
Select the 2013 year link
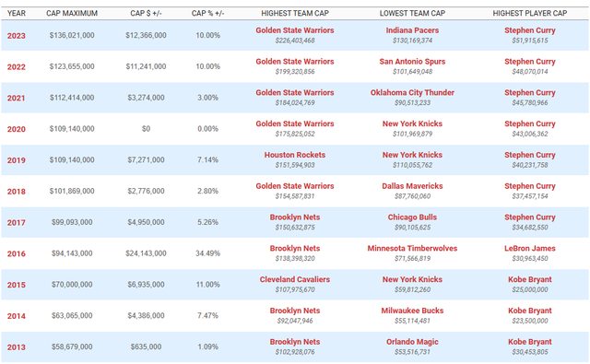coord(17,347)
